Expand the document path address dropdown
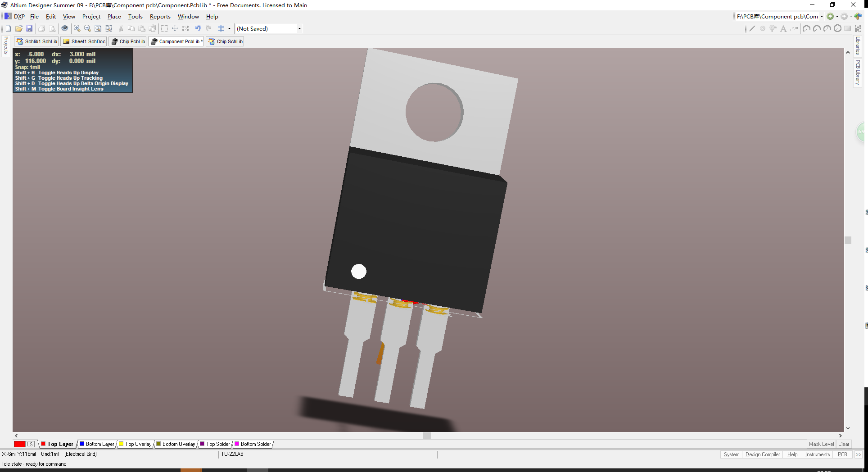This screenshot has width=868, height=472. coord(822,17)
